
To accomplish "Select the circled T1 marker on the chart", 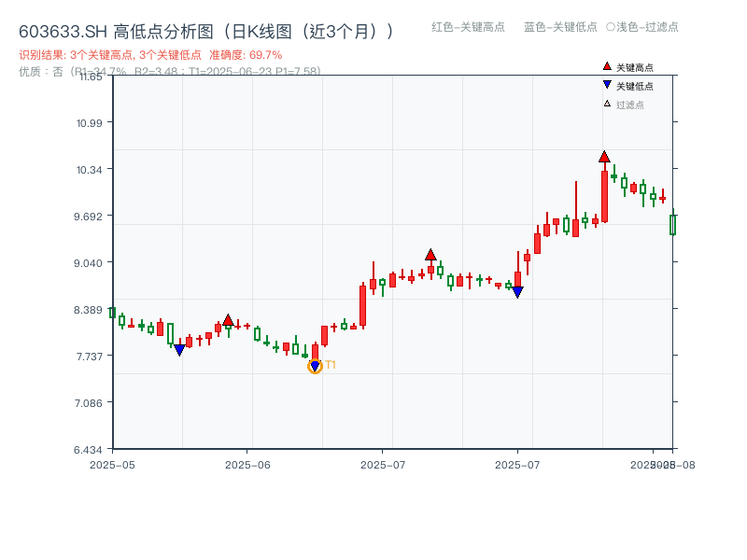I will click(314, 364).
